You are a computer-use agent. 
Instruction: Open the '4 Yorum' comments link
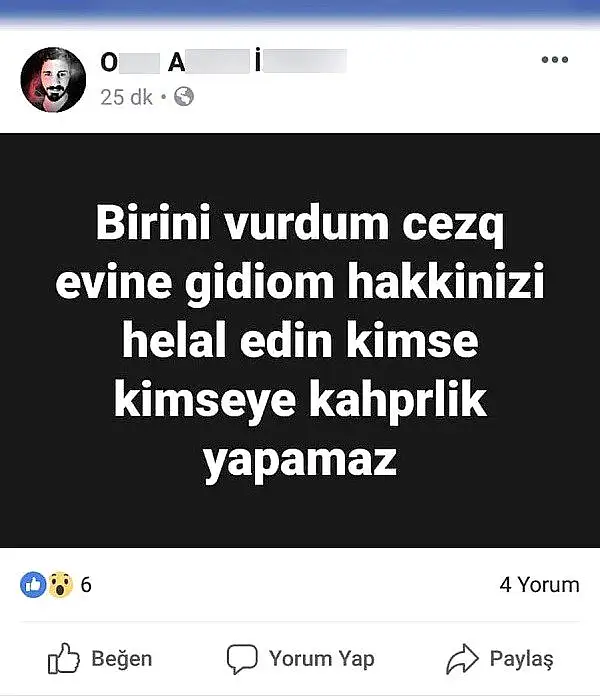(x=540, y=585)
